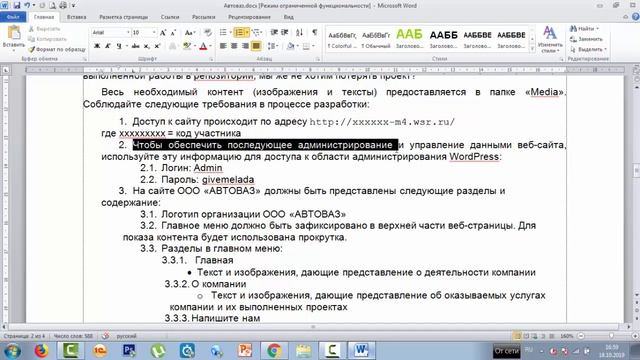The image size is (640, 360).
Task: Open the Выделить (Select) dropdown
Action: [x=588, y=49]
